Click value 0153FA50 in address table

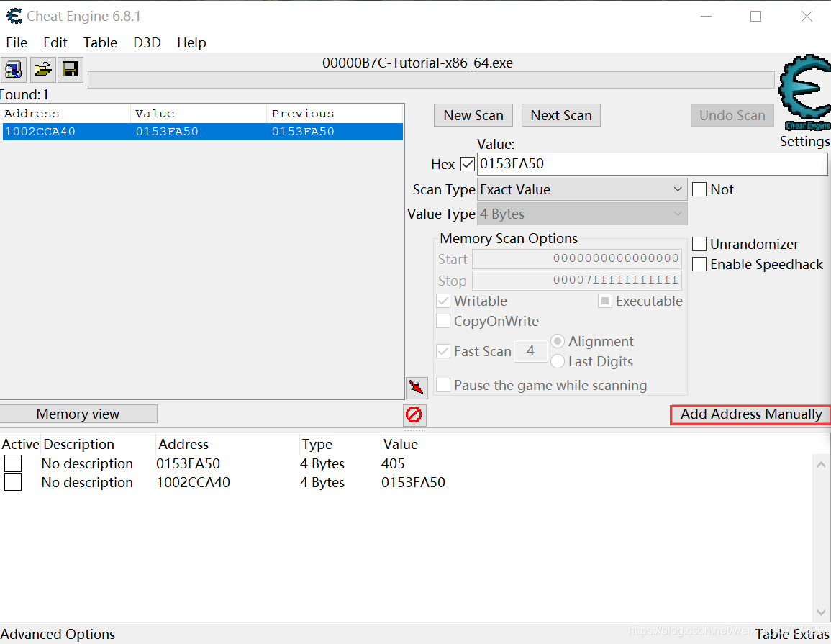(414, 482)
